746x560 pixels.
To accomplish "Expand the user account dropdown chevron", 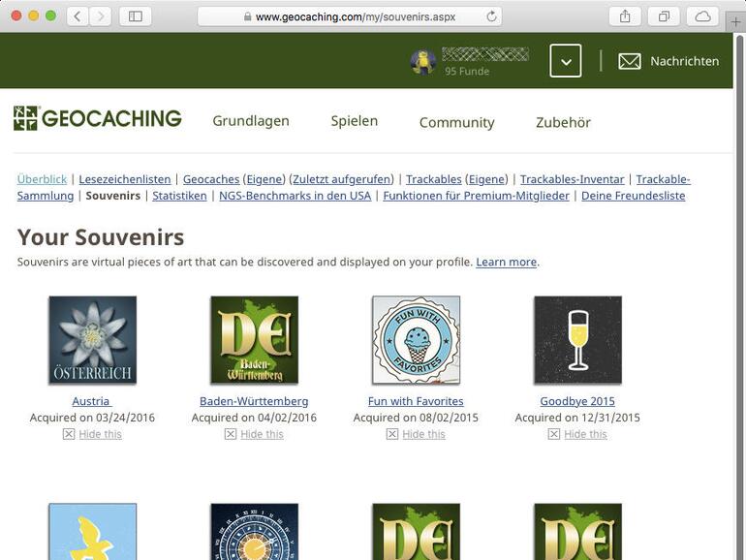I will pos(566,61).
